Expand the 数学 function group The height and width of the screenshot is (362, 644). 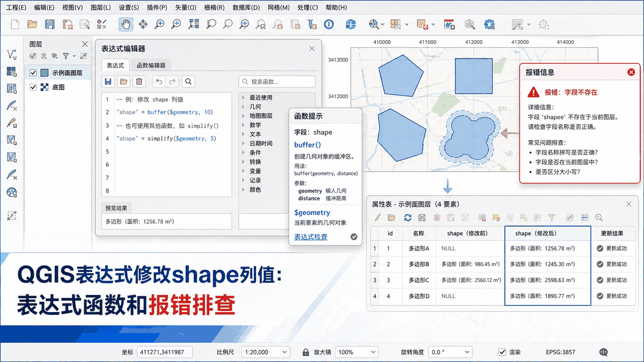coord(243,125)
